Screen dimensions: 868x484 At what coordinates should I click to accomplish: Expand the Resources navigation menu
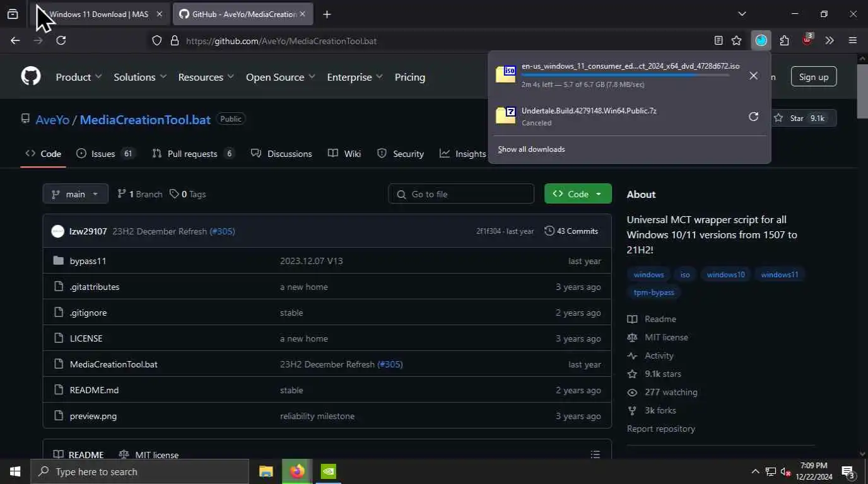click(x=206, y=77)
